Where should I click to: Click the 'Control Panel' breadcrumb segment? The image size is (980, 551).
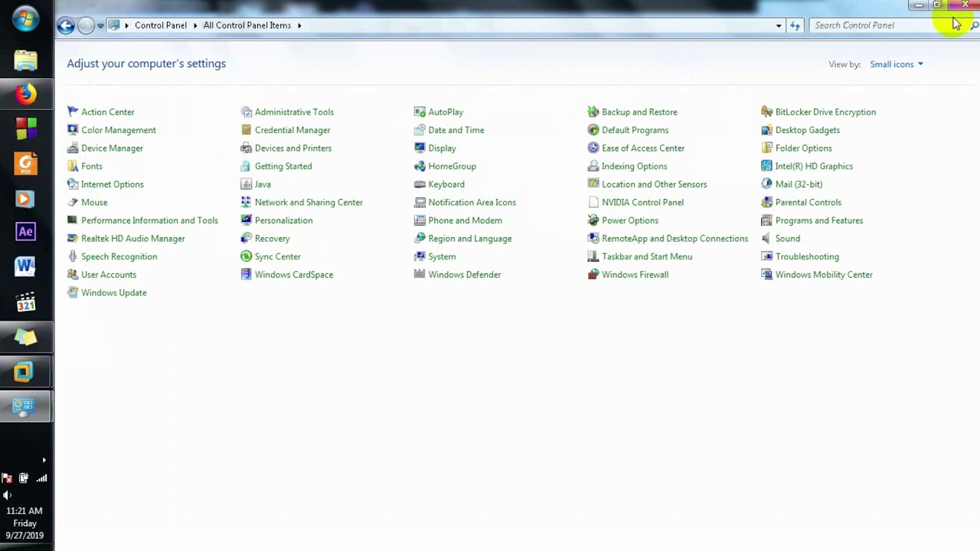click(x=161, y=25)
